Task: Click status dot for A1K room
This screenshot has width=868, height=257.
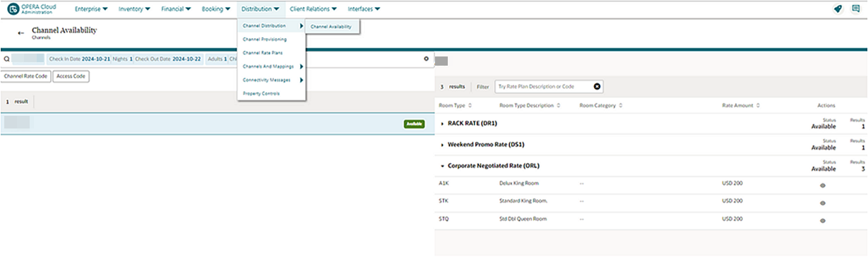Action: tap(823, 185)
